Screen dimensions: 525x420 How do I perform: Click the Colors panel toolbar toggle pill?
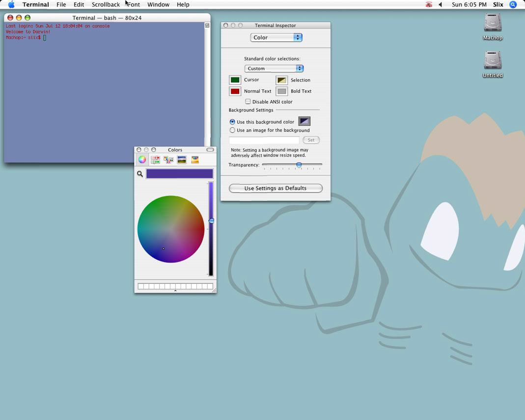(x=210, y=150)
